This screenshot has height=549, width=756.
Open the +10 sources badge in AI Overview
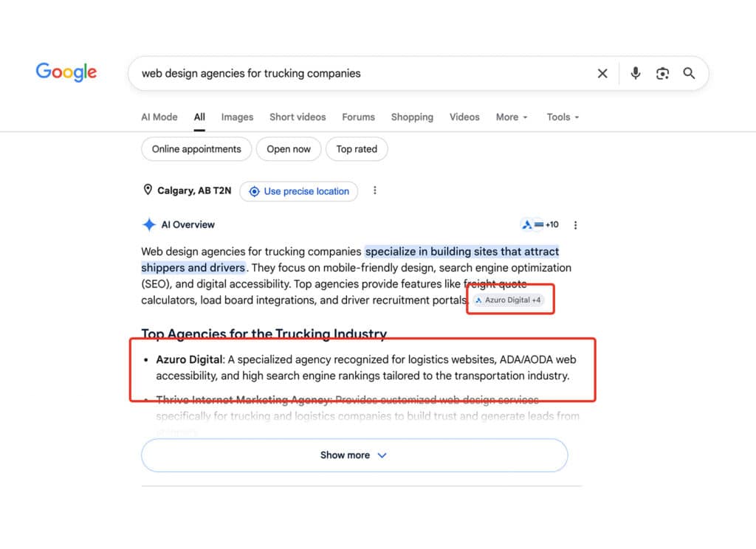[x=540, y=224]
